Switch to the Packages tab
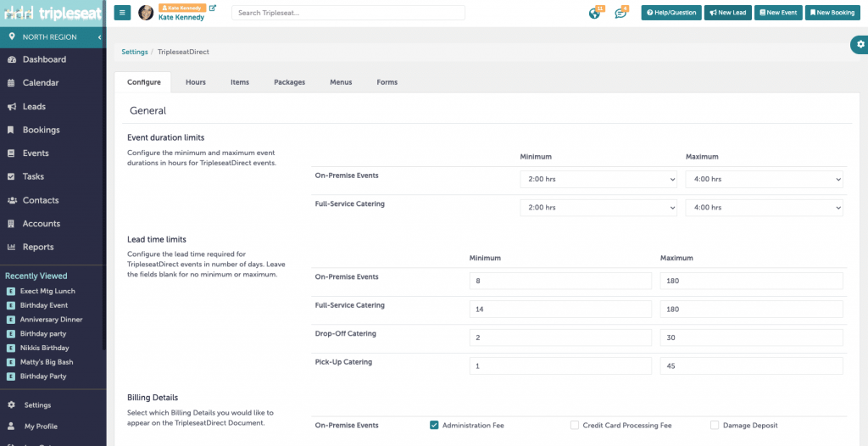 (x=289, y=82)
